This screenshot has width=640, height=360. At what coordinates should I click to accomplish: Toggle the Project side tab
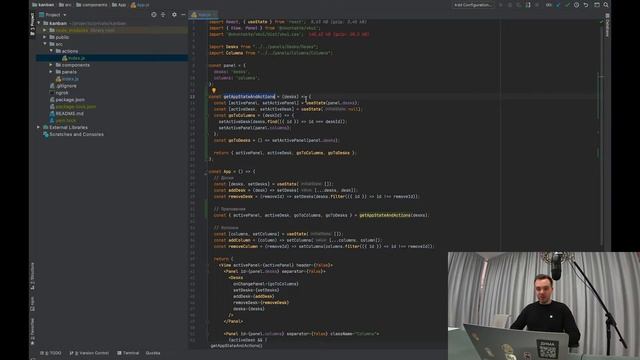[33, 24]
